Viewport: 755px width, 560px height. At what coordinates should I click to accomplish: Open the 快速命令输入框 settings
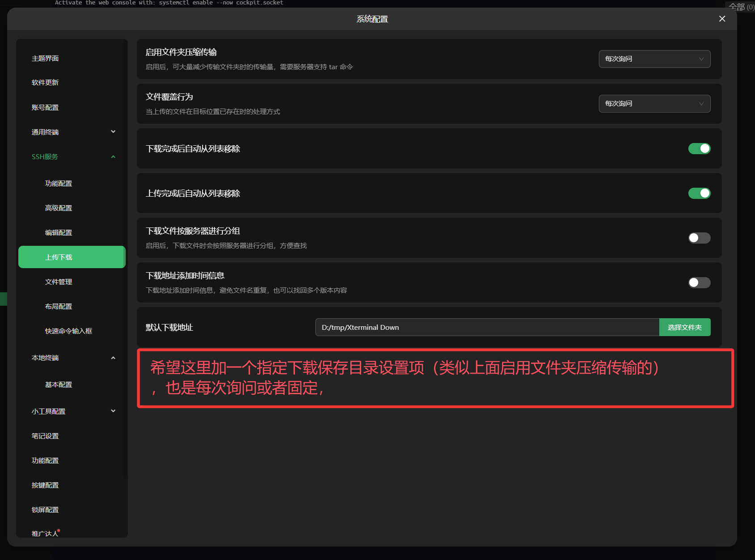click(68, 331)
